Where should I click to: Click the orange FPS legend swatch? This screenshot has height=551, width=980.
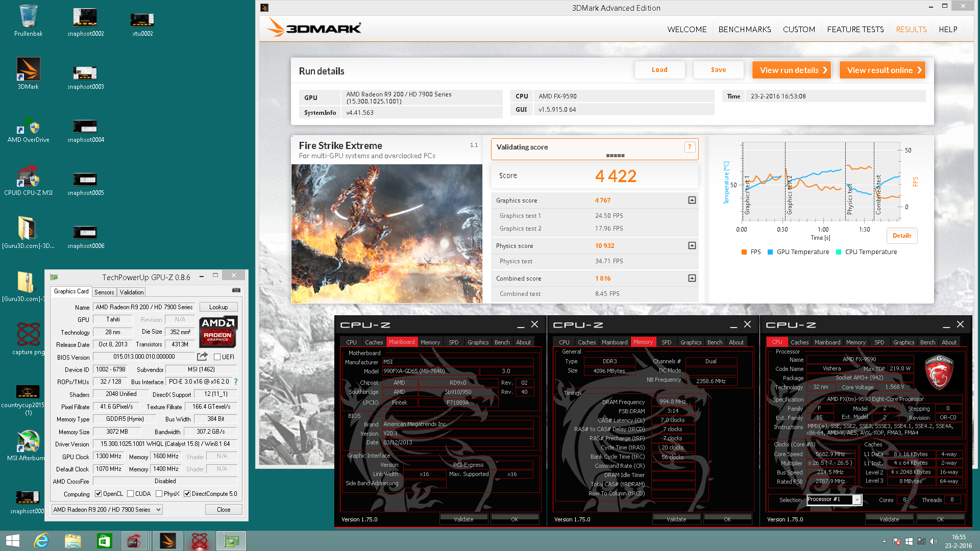(744, 252)
